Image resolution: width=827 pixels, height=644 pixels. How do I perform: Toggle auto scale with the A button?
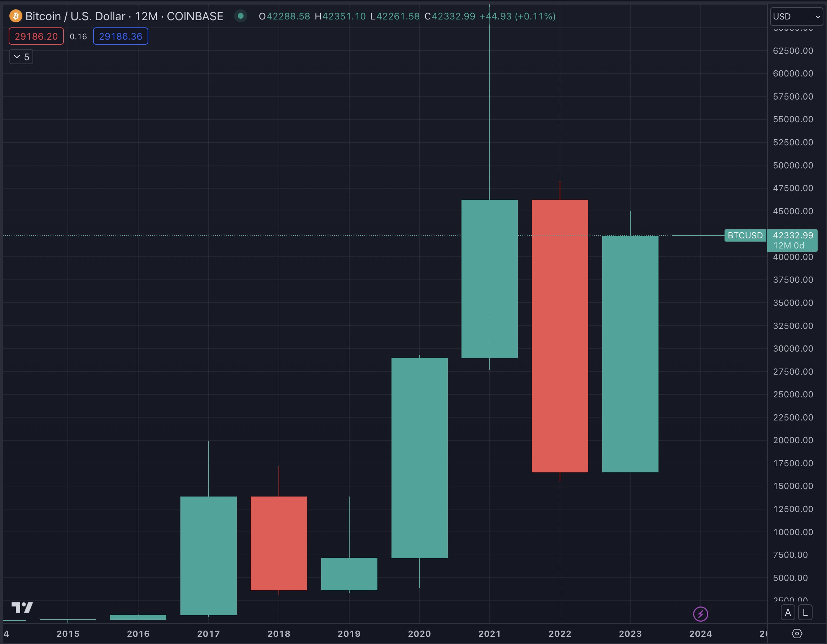tap(788, 613)
